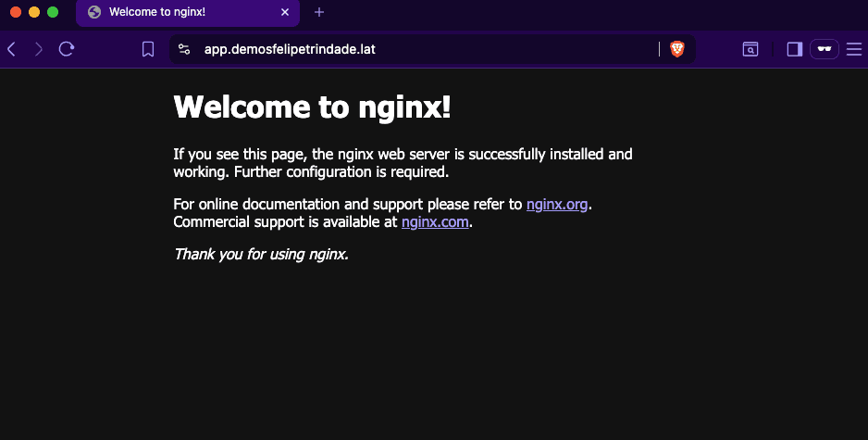Viewport: 868px width, 440px height.
Task: Open the tab search icon in toolbar
Action: pyautogui.click(x=750, y=49)
